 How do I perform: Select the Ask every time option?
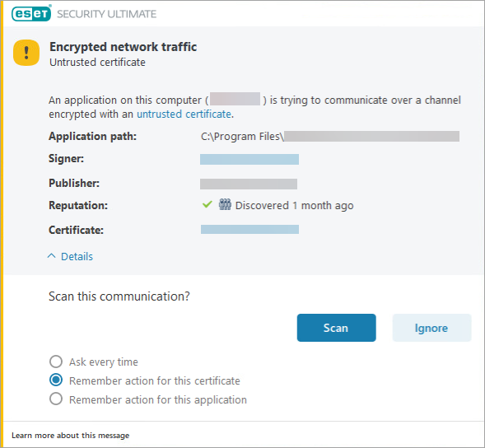56,362
